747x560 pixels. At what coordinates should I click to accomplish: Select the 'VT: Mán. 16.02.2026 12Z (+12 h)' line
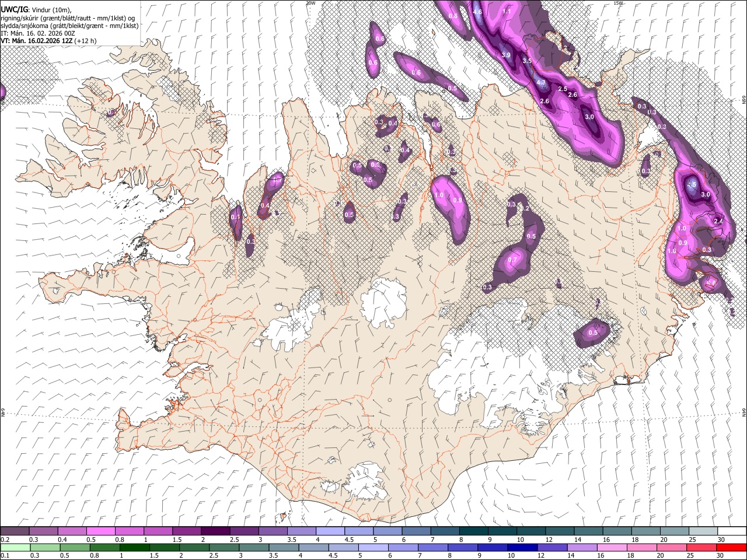[x=48, y=41]
